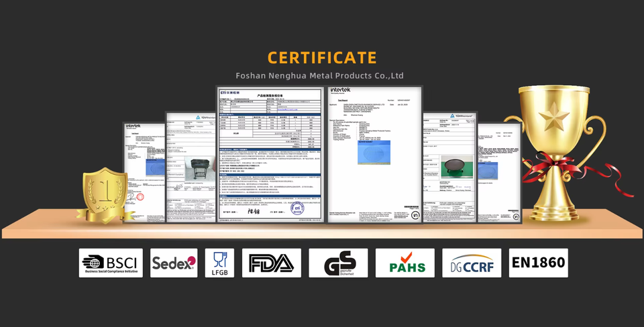
Task: Click the gold trophy with star
Action: 555,153
